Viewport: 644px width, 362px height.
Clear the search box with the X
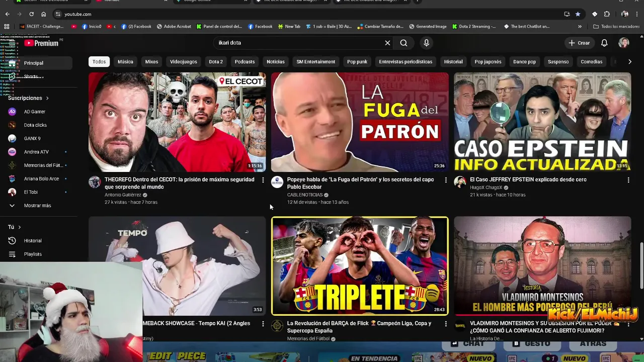point(387,43)
